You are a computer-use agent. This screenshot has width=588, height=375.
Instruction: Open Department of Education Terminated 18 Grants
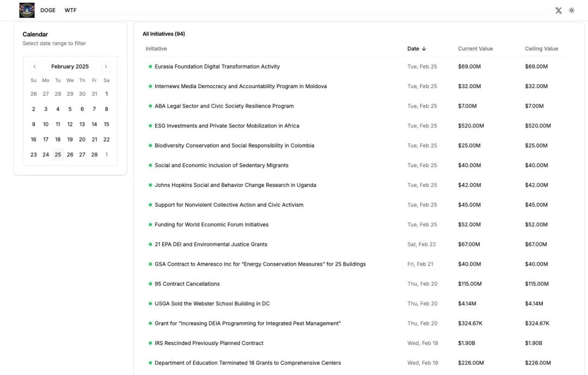248,363
